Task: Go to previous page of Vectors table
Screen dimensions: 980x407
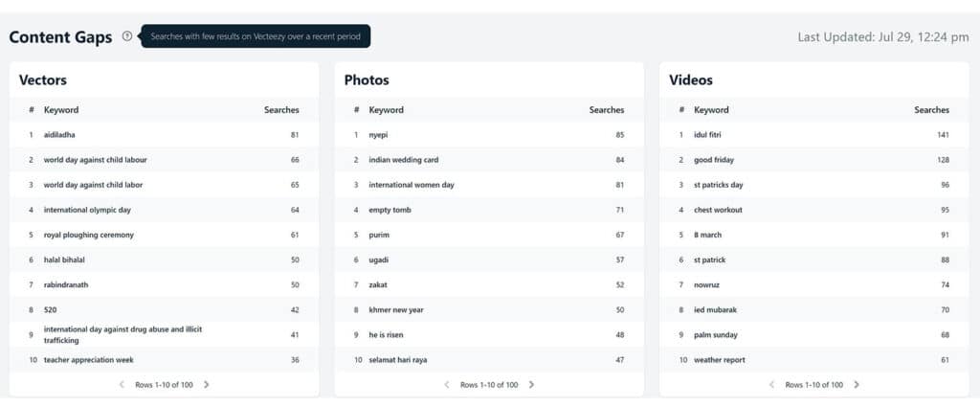Action: coord(122,384)
